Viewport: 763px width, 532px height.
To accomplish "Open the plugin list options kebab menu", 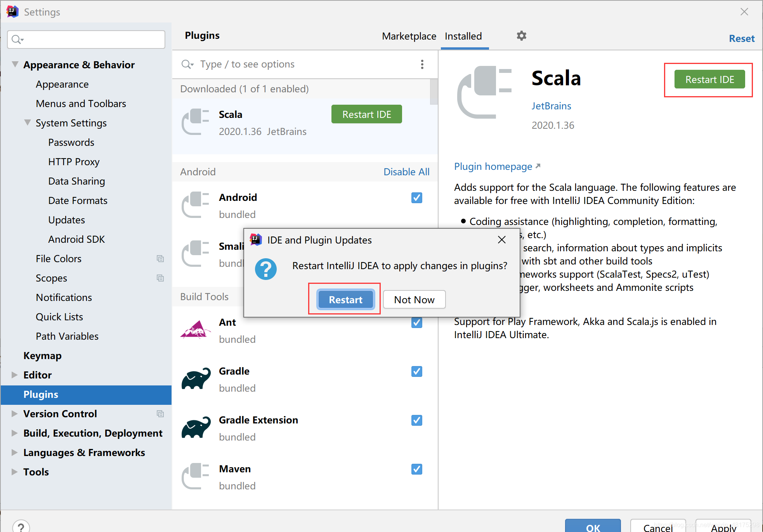I will tap(422, 64).
